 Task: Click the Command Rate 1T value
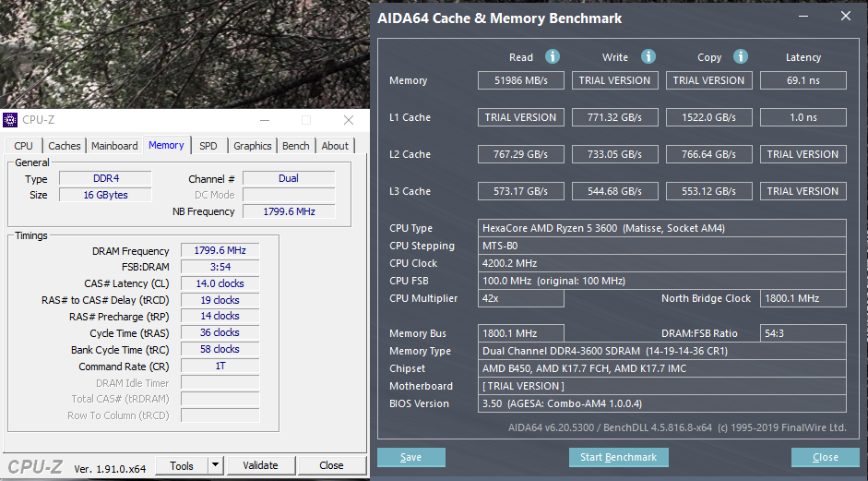(x=220, y=366)
